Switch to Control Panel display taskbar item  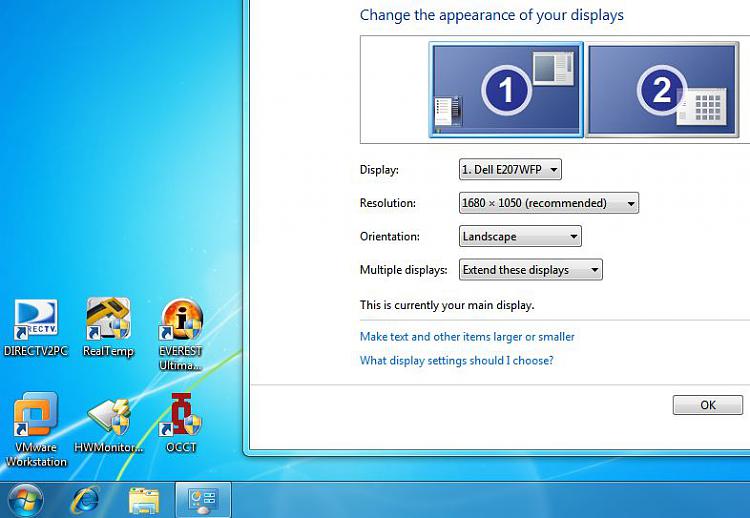(203, 500)
